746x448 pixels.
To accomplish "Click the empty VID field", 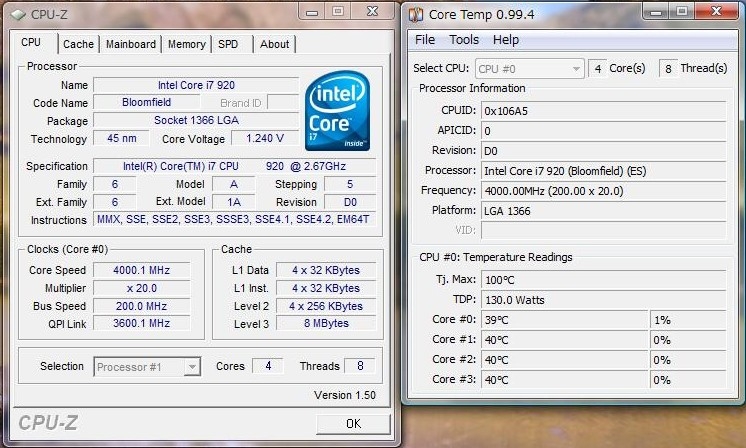I will pyautogui.click(x=604, y=231).
